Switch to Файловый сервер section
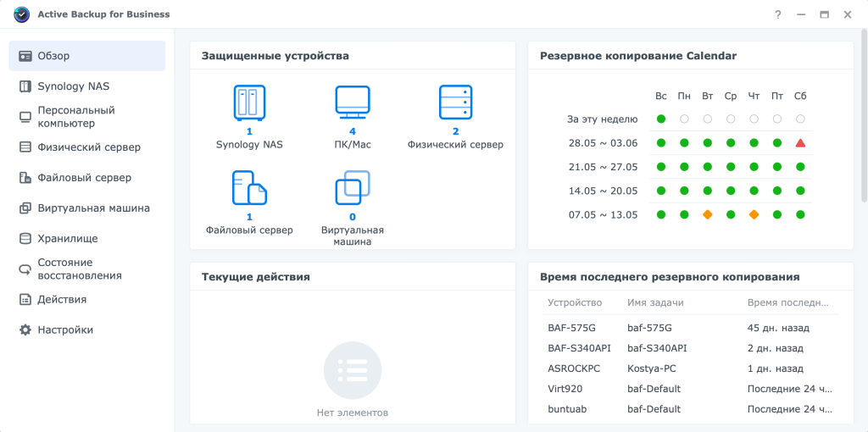 (87, 178)
